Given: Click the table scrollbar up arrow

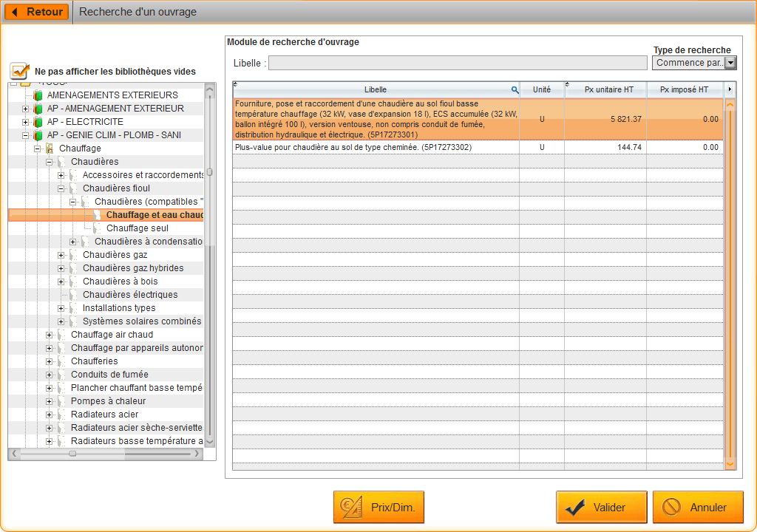Looking at the screenshot, I should coord(730,103).
